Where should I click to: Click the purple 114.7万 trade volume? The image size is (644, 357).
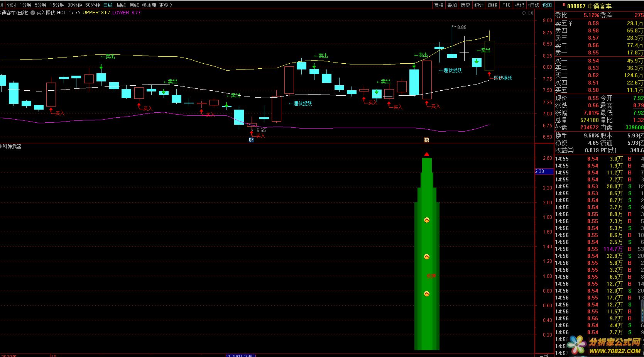(613, 249)
